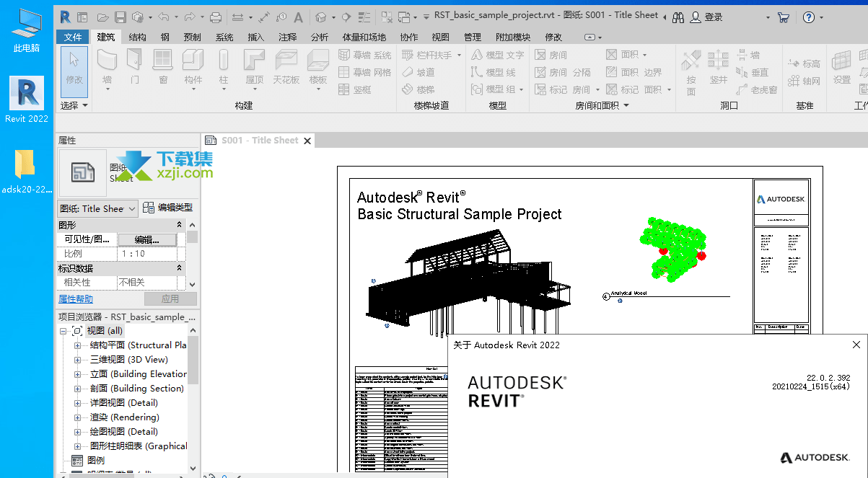This screenshot has width=868, height=478.
Task: Open the 属性帮助 (Properties help) link
Action: (76, 298)
